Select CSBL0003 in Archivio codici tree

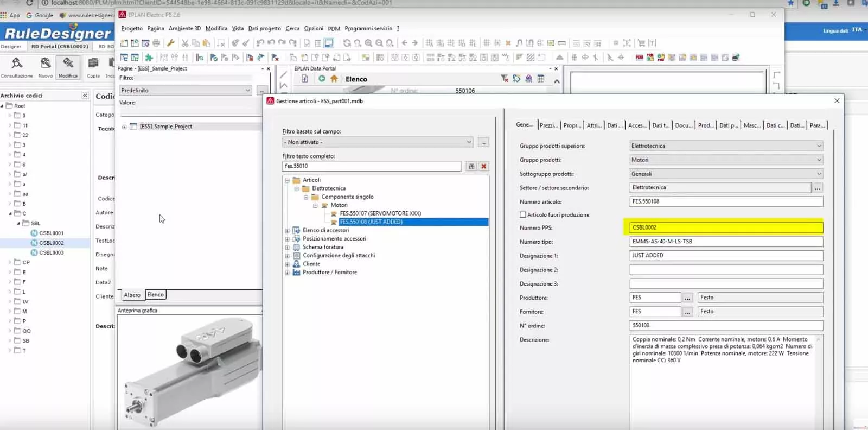[51, 253]
